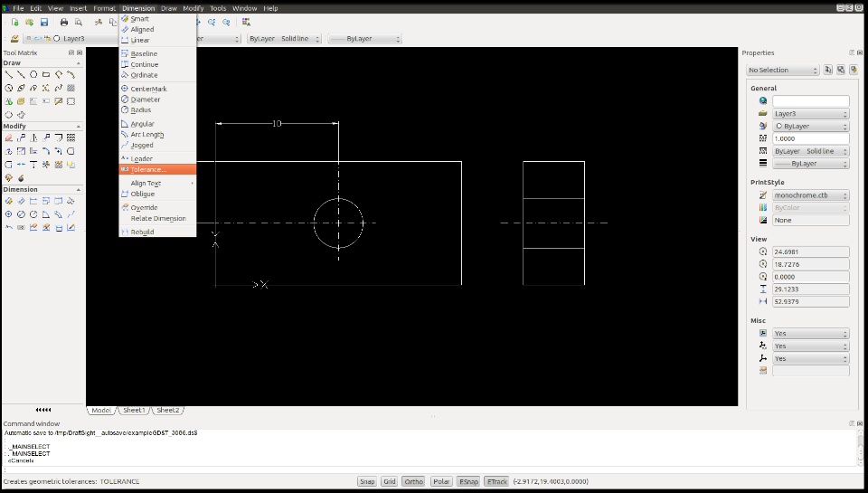
Task: Click the command window scrollbar
Action: click(x=861, y=448)
